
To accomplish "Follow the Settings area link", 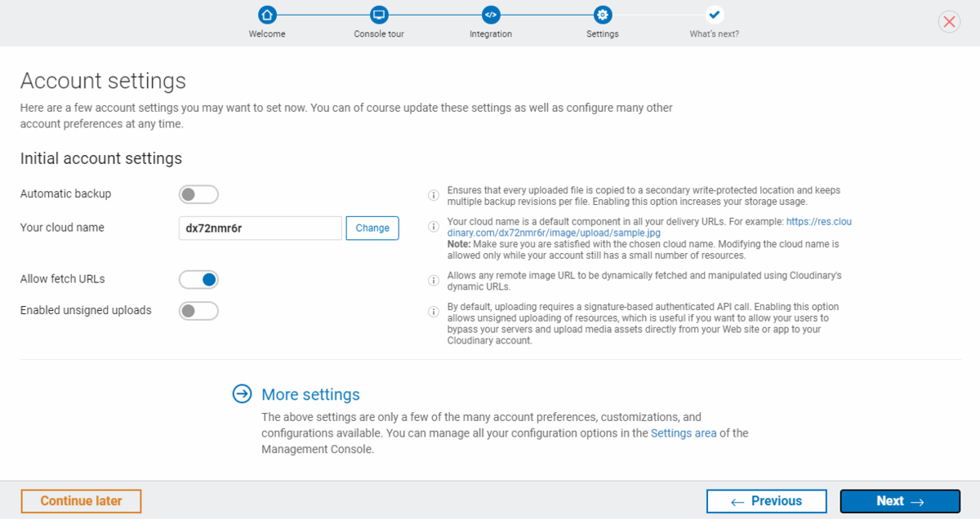I will [684, 433].
